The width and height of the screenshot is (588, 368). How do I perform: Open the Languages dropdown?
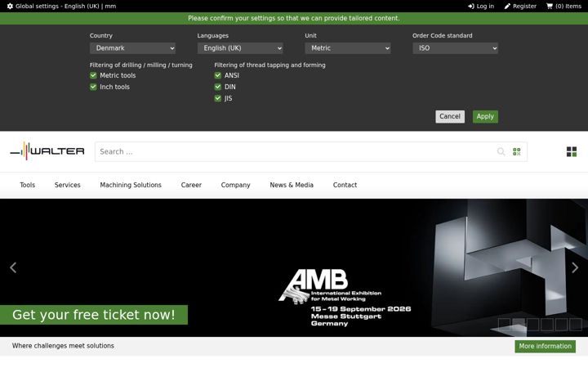[x=240, y=48]
